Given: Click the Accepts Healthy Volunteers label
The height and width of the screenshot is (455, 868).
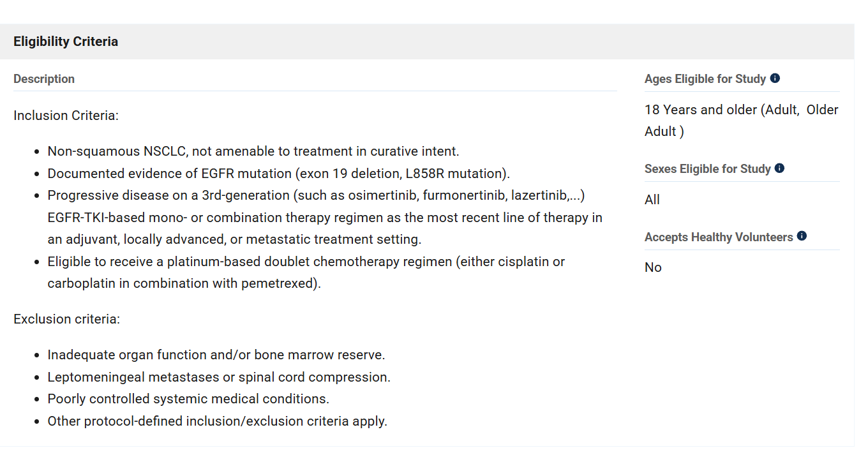Looking at the screenshot, I should [719, 237].
